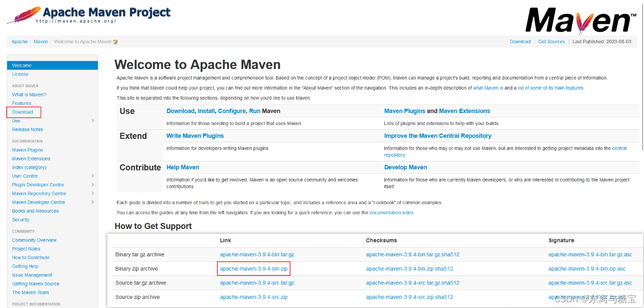Open Issue Management sidebar item

tap(32, 275)
